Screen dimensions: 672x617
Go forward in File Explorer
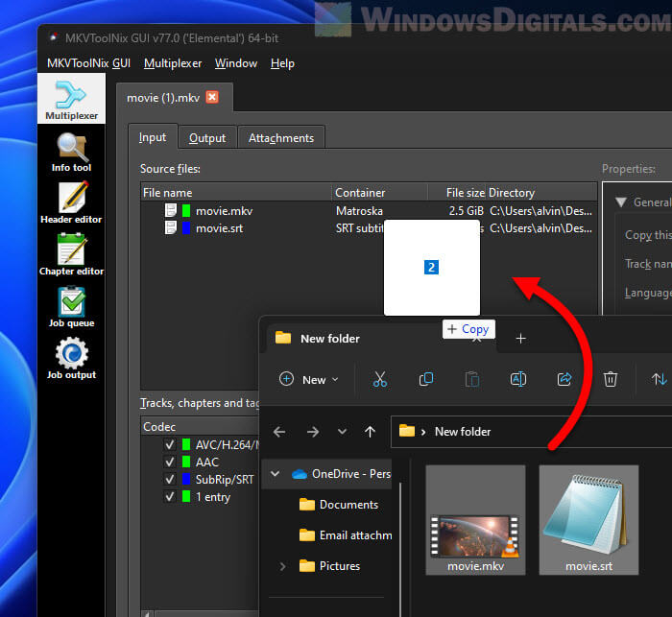coord(313,432)
